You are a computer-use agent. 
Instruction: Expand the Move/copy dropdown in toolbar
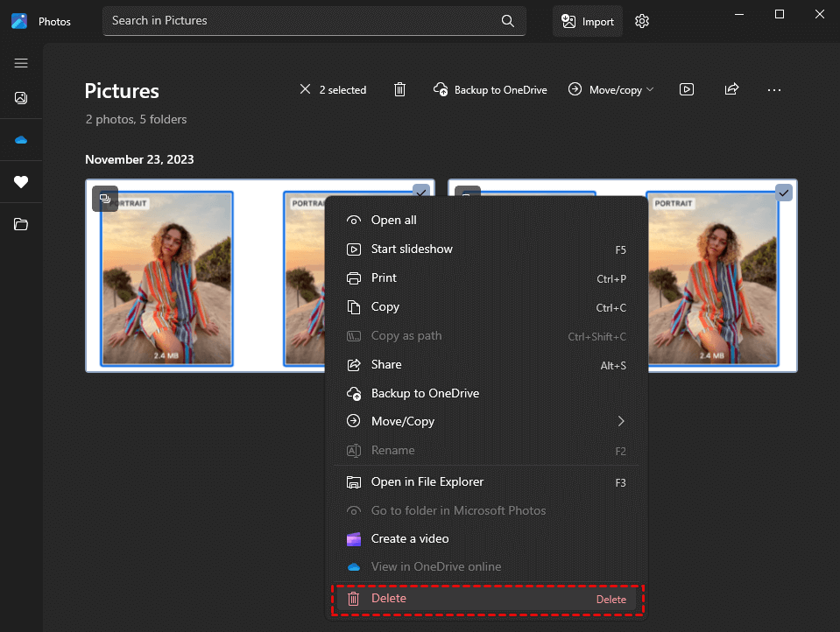click(611, 89)
